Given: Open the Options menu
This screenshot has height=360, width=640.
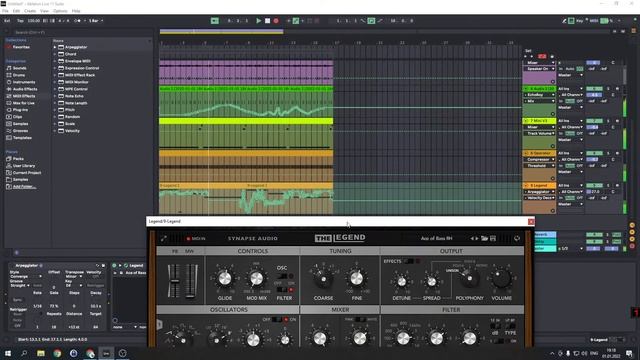Looking at the screenshot, I should [60, 11].
